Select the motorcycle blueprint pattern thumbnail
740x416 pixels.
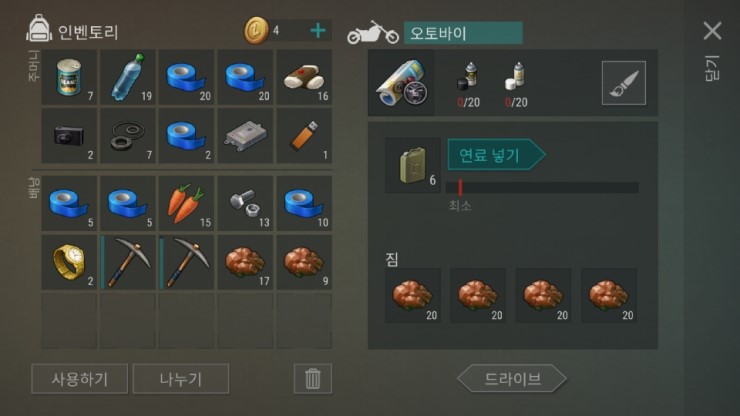tap(402, 83)
